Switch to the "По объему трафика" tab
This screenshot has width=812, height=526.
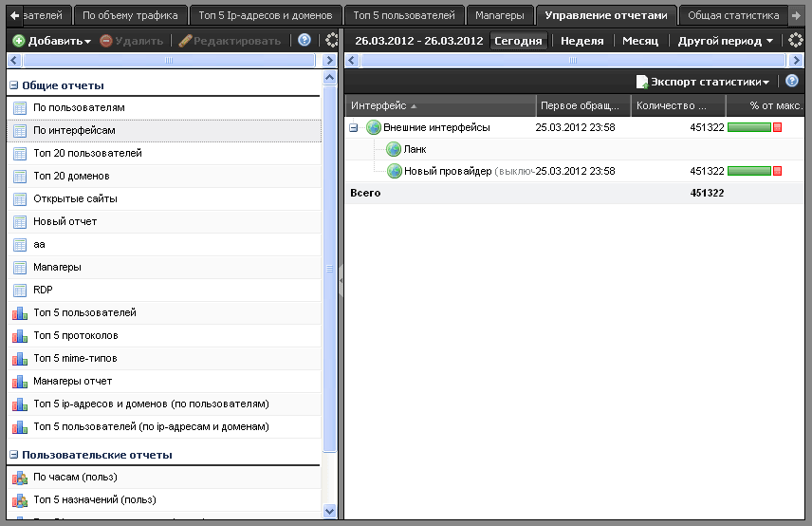(x=130, y=15)
